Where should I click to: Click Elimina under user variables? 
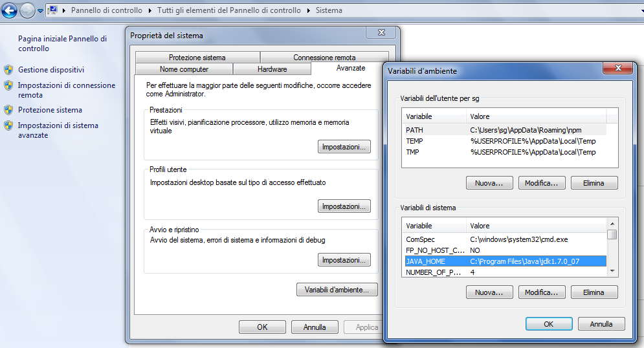coord(594,183)
